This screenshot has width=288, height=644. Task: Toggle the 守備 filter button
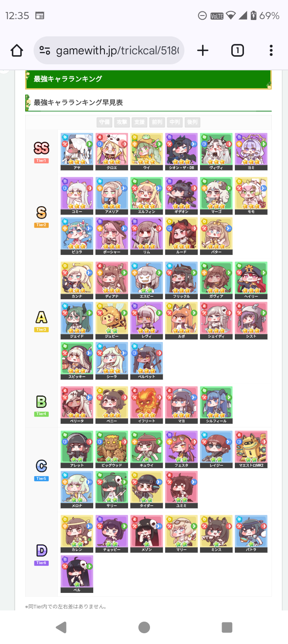104,122
